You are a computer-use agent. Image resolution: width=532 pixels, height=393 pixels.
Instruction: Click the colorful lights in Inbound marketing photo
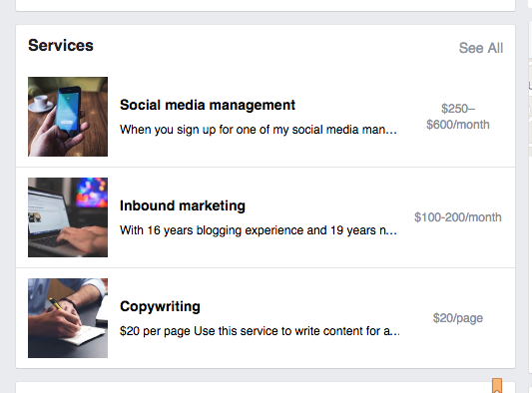pyautogui.click(x=92, y=193)
